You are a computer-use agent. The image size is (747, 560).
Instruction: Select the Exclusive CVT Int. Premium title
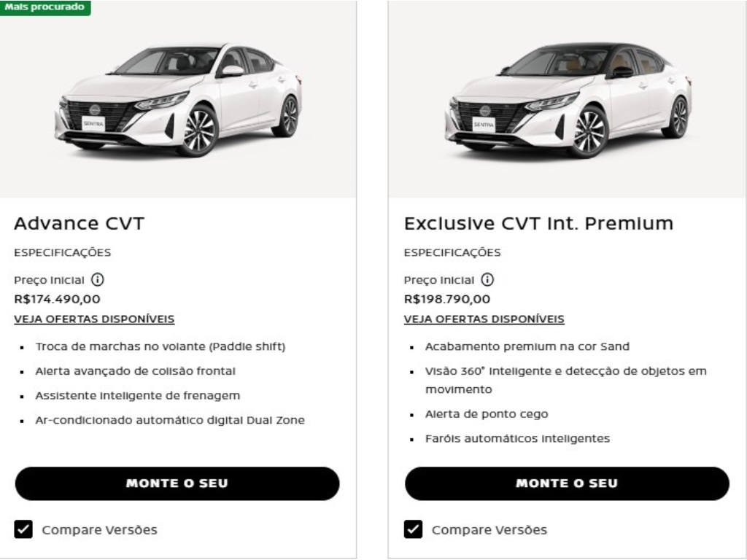[x=538, y=223]
